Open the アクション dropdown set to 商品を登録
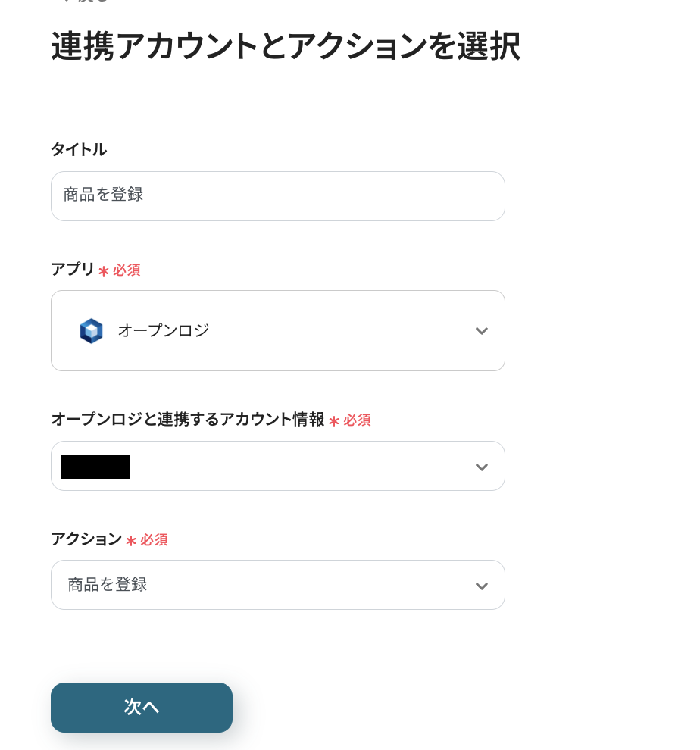 click(277, 586)
